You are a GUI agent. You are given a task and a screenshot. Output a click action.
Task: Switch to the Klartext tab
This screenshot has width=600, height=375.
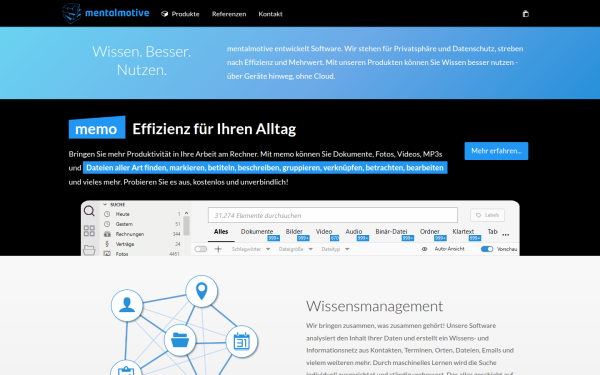click(463, 232)
